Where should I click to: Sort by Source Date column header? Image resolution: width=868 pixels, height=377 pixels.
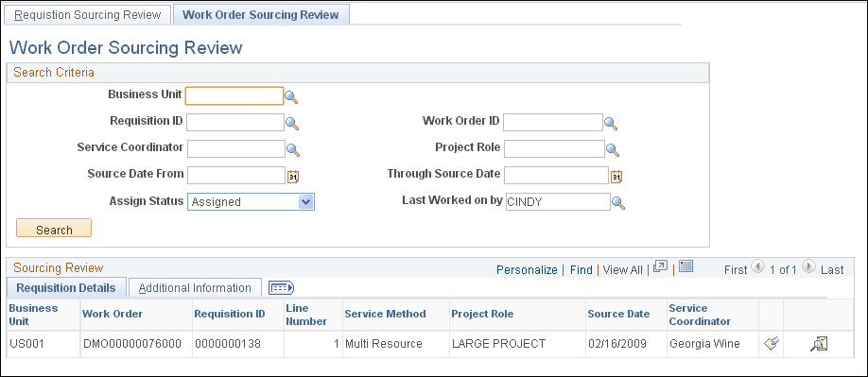coord(618,314)
